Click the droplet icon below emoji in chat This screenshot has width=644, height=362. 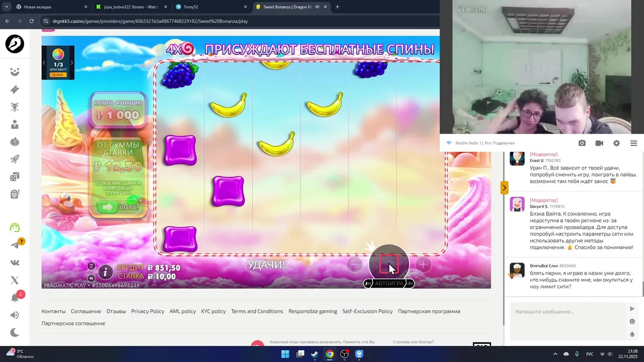tap(632, 334)
